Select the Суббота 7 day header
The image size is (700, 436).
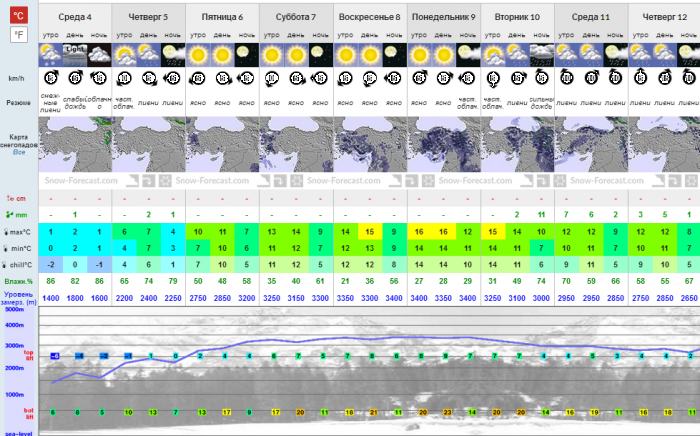click(296, 17)
